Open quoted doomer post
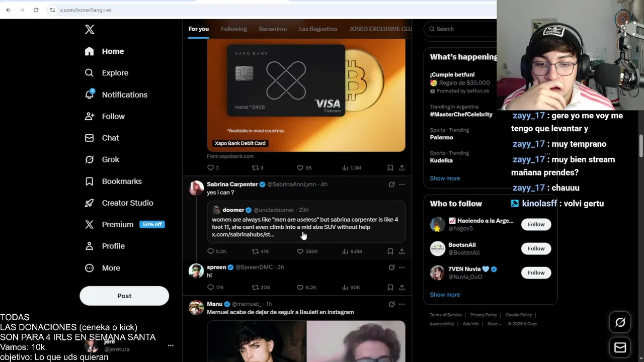 pos(306,222)
